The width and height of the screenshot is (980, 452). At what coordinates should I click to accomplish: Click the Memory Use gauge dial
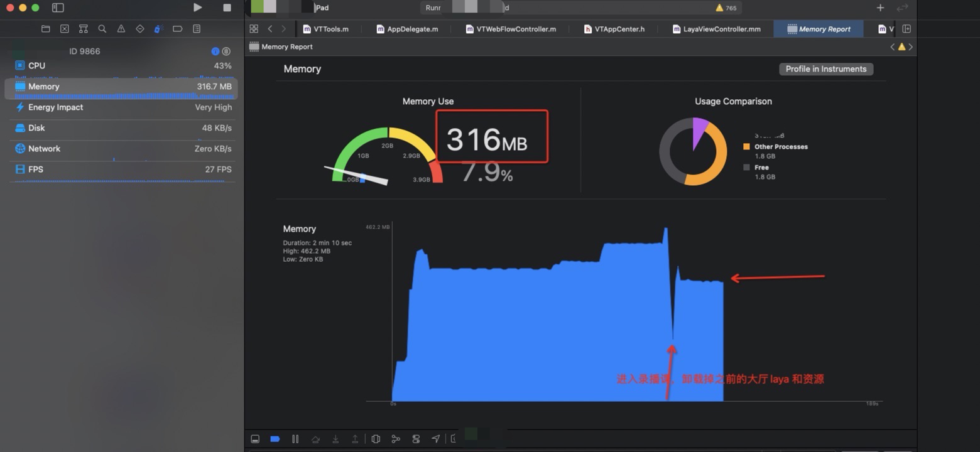(388, 155)
